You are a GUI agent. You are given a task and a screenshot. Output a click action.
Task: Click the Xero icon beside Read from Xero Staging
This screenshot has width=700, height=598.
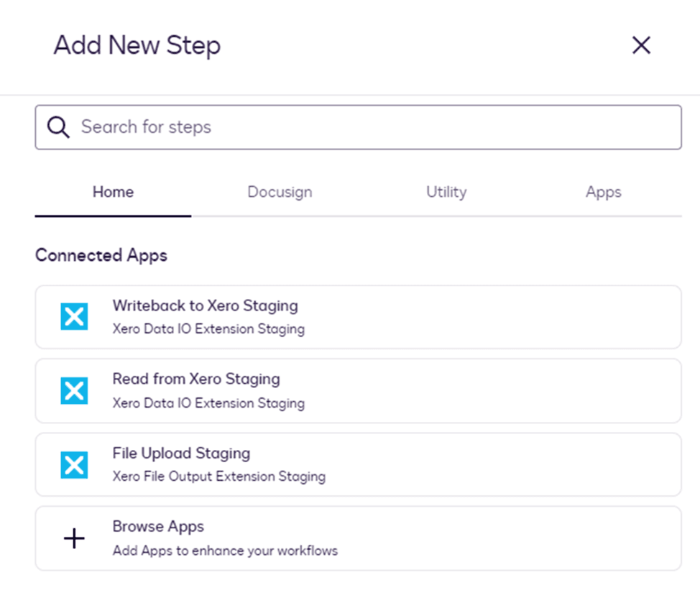74,391
